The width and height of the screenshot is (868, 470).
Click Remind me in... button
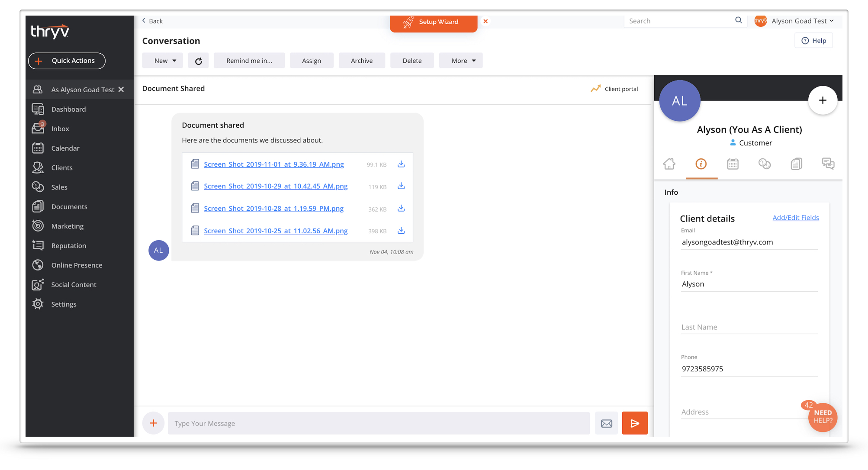click(x=249, y=61)
